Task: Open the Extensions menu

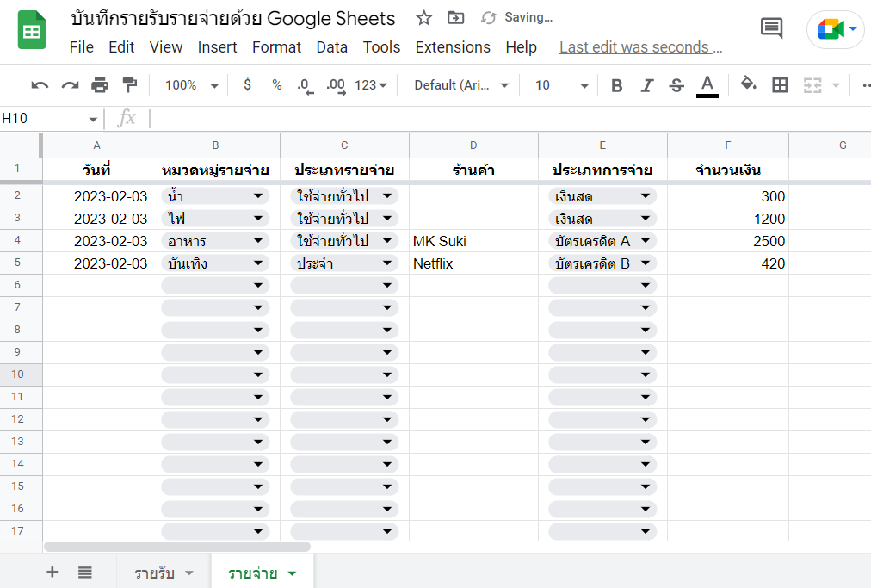Action: pos(453,47)
